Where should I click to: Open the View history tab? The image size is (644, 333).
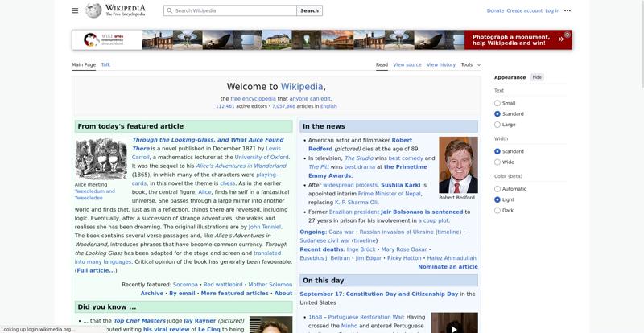441,64
